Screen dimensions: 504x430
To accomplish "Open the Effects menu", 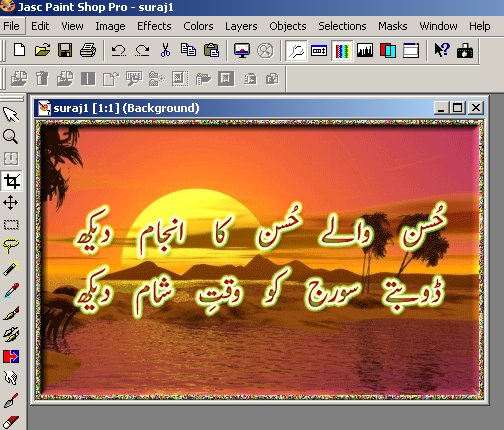I will coord(154,26).
